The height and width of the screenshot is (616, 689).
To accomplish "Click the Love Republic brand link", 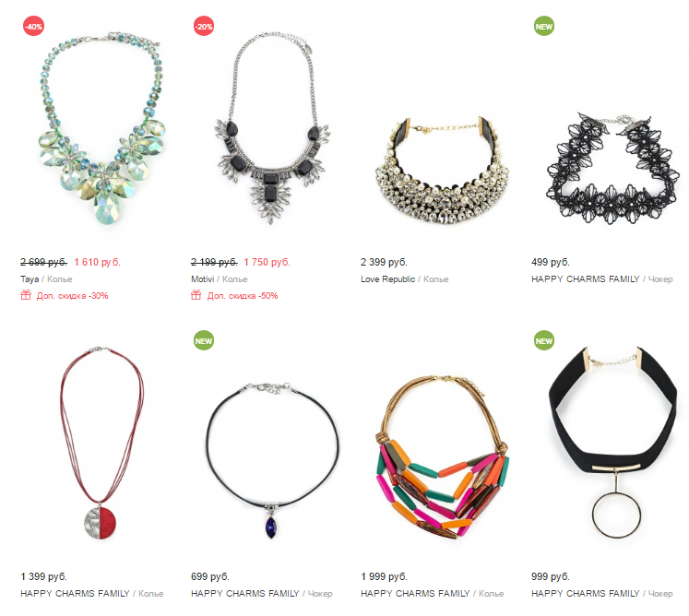I will (x=387, y=279).
